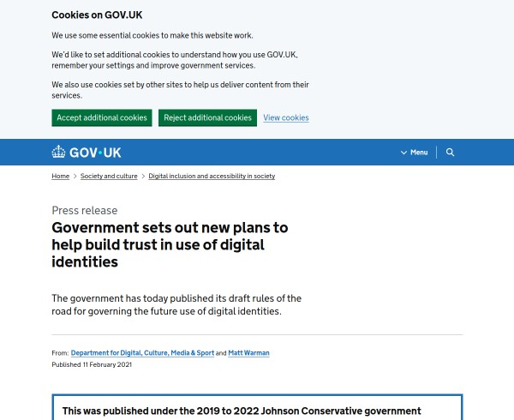Open Society and culture breadcrumb
This screenshot has height=420, width=514.
click(x=109, y=176)
